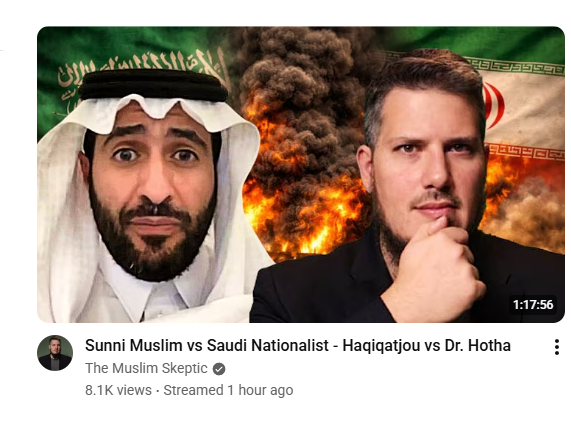
Task: Open the three-dot video options menu
Action: [x=556, y=347]
